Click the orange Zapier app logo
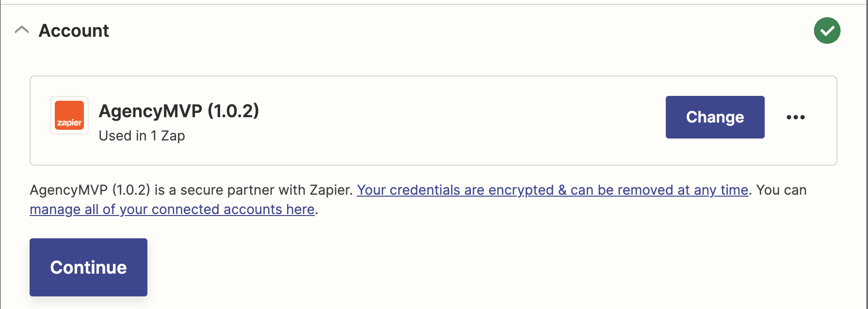This screenshot has height=309, width=868. 69,115
